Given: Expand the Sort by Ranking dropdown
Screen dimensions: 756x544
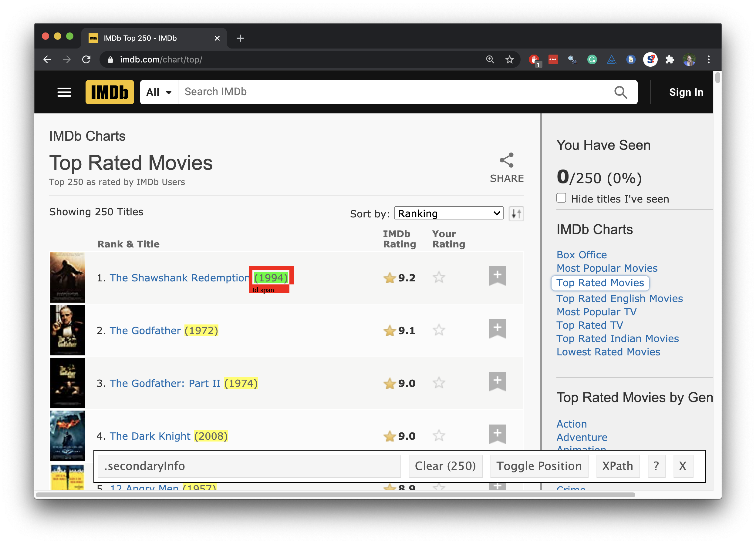Looking at the screenshot, I should (448, 213).
